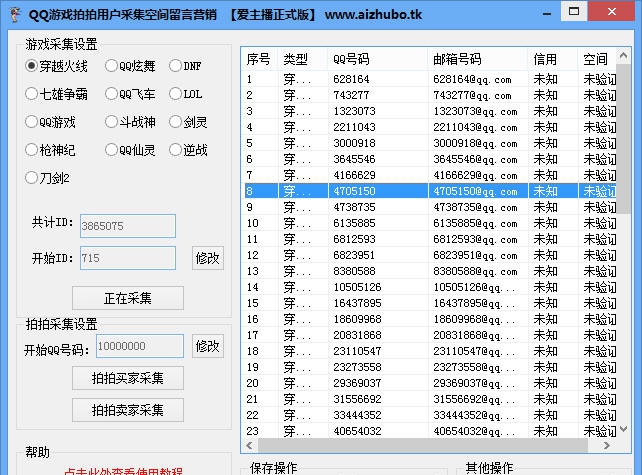This screenshot has width=642, height=475.
Task: Select row with QQ number 743277
Action: pyautogui.click(x=429, y=95)
